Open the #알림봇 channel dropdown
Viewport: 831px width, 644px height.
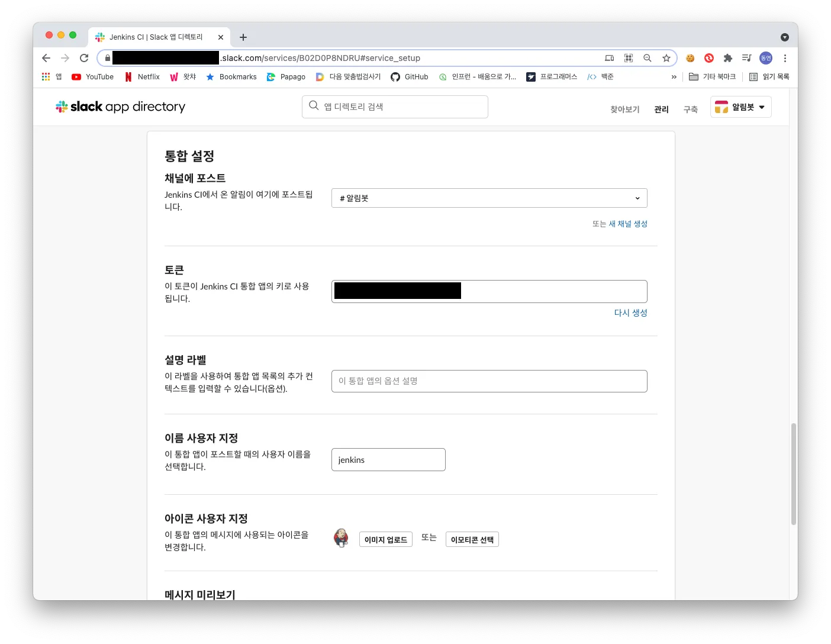[x=489, y=198]
